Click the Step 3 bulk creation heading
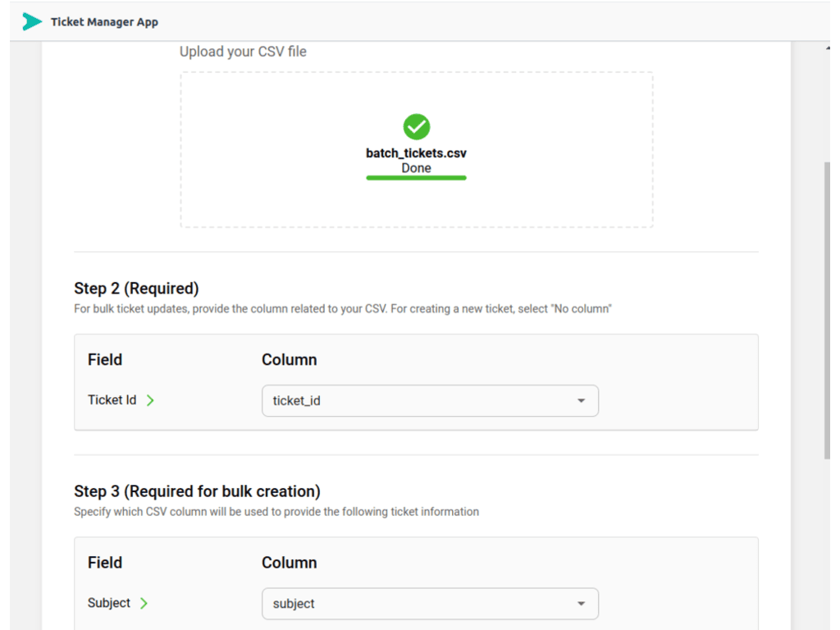Image resolution: width=840 pixels, height=630 pixels. coord(197,491)
